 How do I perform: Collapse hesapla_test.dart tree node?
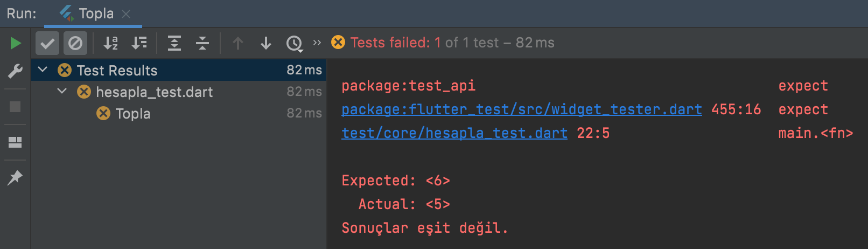pos(62,91)
